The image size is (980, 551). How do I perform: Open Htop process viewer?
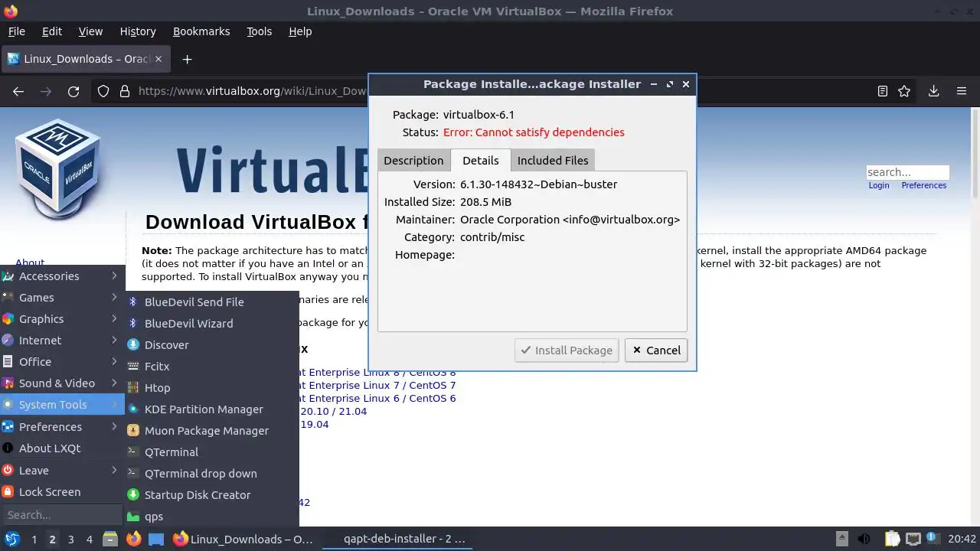[x=212, y=388]
